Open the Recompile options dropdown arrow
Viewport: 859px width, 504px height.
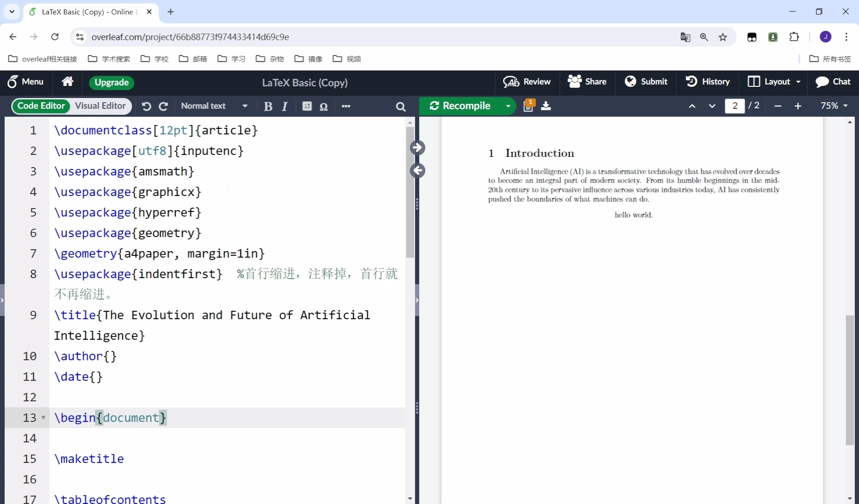tap(508, 106)
